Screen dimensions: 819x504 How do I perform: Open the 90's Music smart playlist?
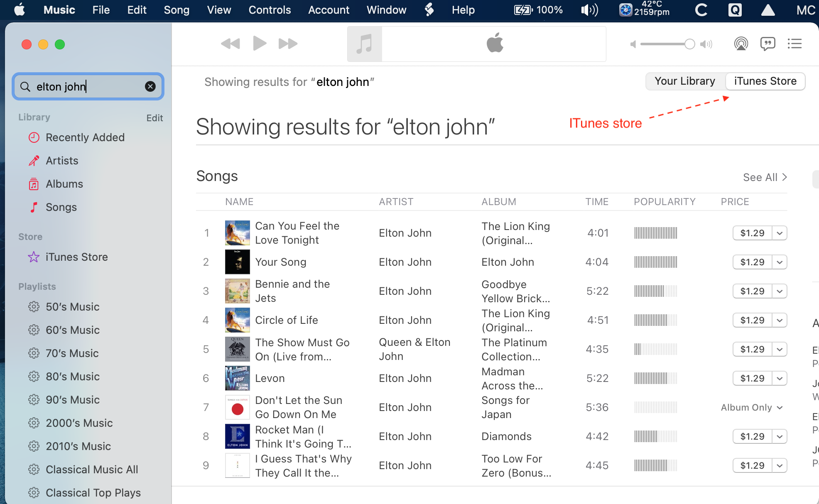pos(73,400)
